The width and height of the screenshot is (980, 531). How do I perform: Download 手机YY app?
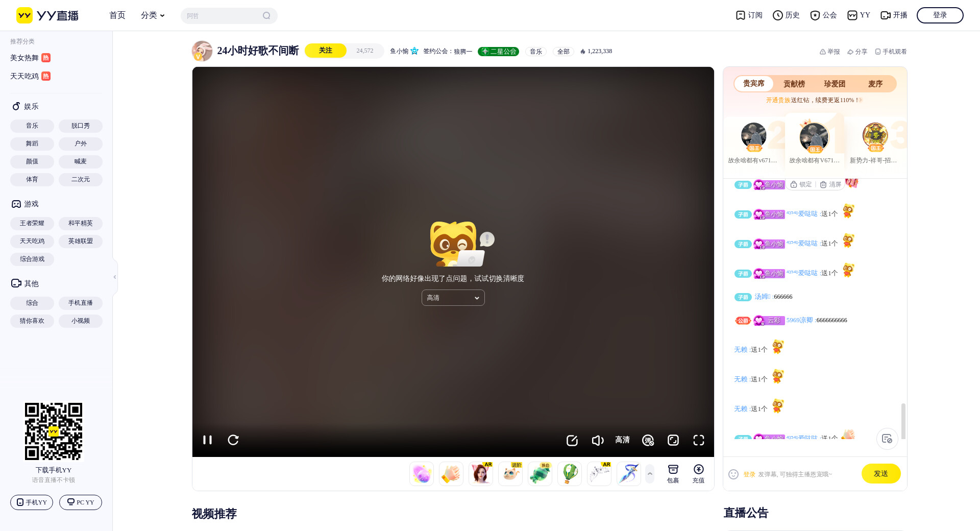(x=32, y=502)
